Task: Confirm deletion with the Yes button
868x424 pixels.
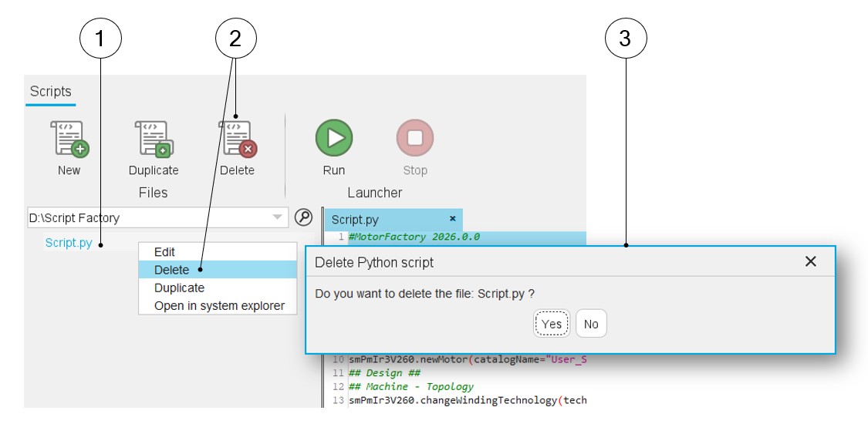Action: tap(552, 324)
